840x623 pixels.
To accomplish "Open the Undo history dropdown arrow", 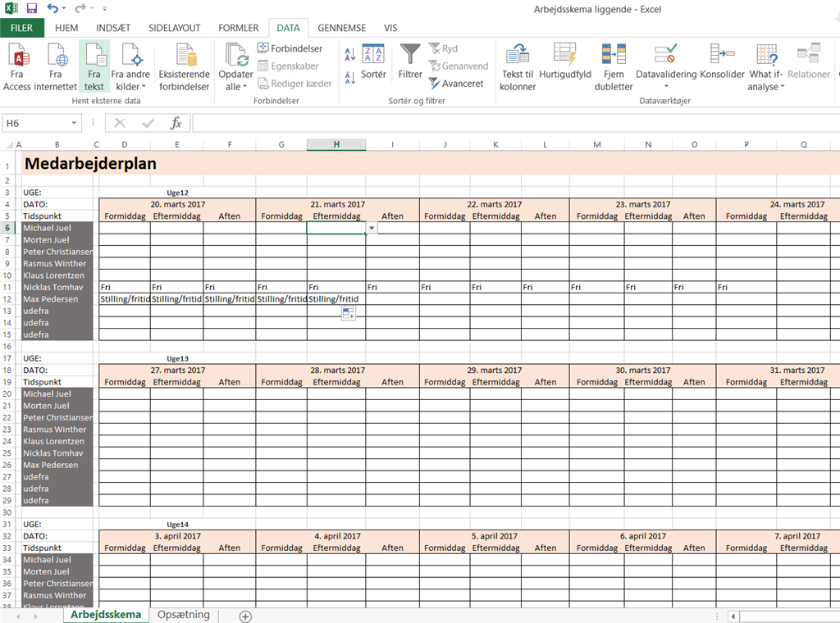I will point(64,8).
